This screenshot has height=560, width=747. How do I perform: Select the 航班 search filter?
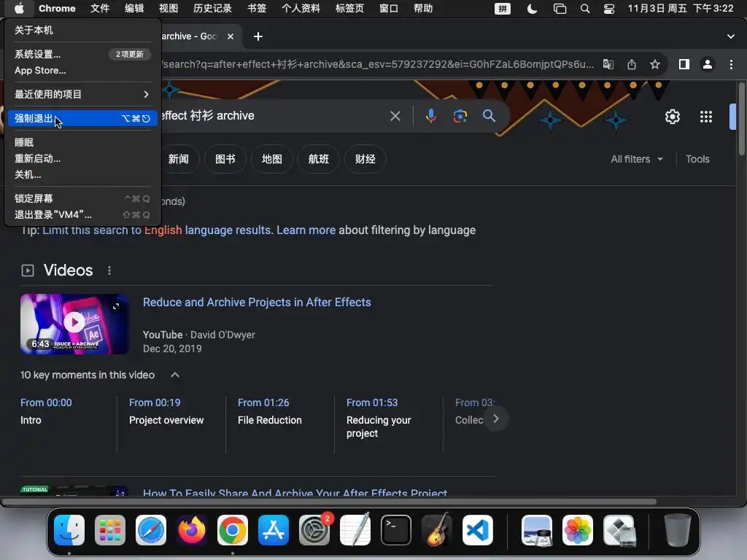point(318,159)
